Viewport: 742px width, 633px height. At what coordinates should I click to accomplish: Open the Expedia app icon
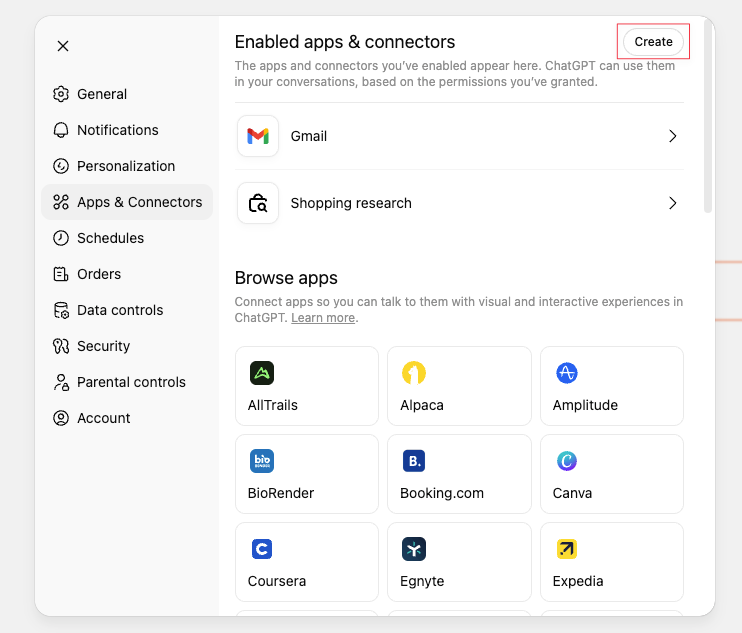[567, 549]
